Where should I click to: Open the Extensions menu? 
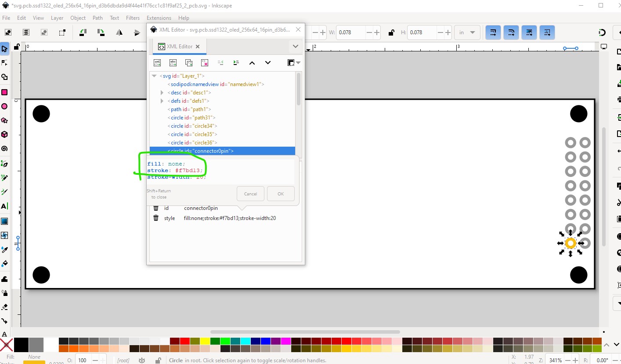click(x=159, y=18)
